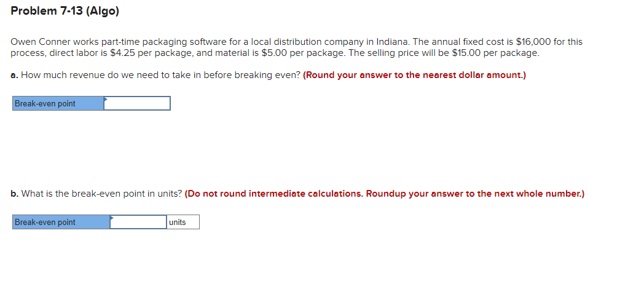Click the part b break-even units input field
Image resolution: width=644 pixels, height=292 pixels.
138,222
